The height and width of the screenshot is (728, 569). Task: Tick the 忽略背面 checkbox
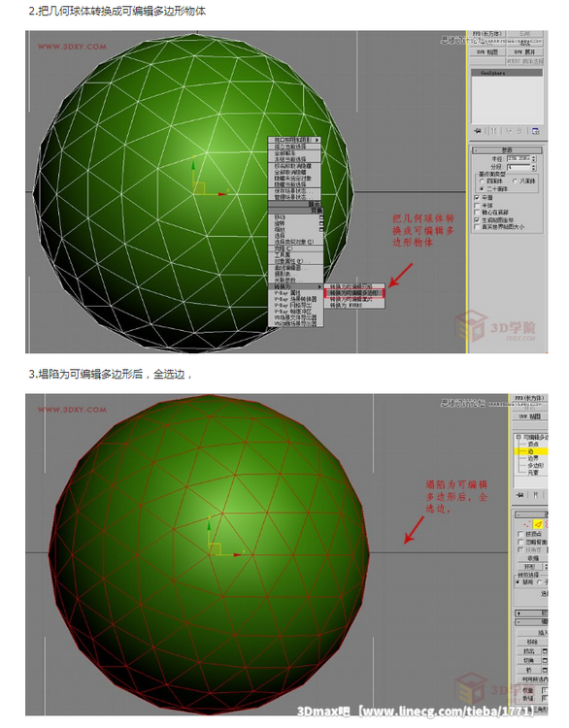point(520,542)
